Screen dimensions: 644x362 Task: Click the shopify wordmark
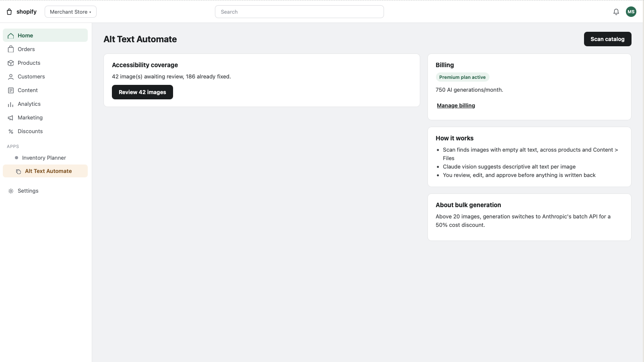coord(27,12)
